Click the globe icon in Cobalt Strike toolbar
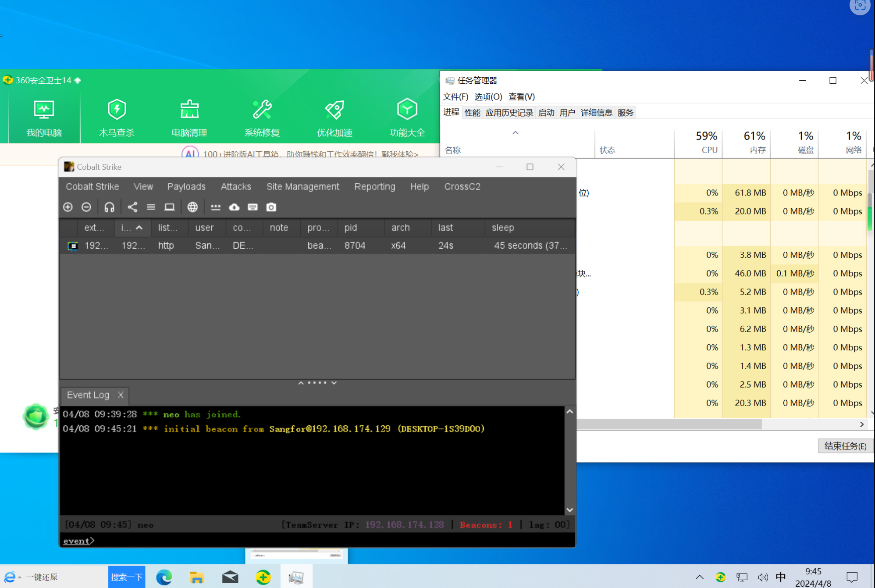The image size is (875, 588). 192,207
